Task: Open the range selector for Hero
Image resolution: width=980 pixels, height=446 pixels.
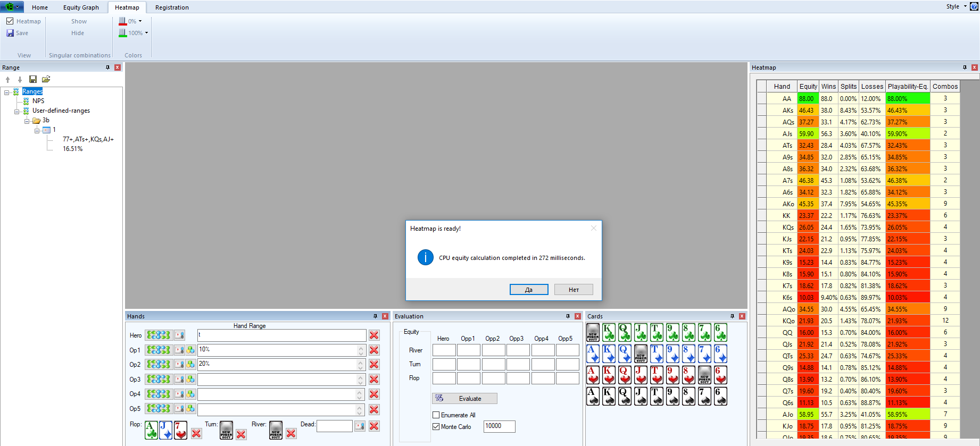Action: [159, 335]
